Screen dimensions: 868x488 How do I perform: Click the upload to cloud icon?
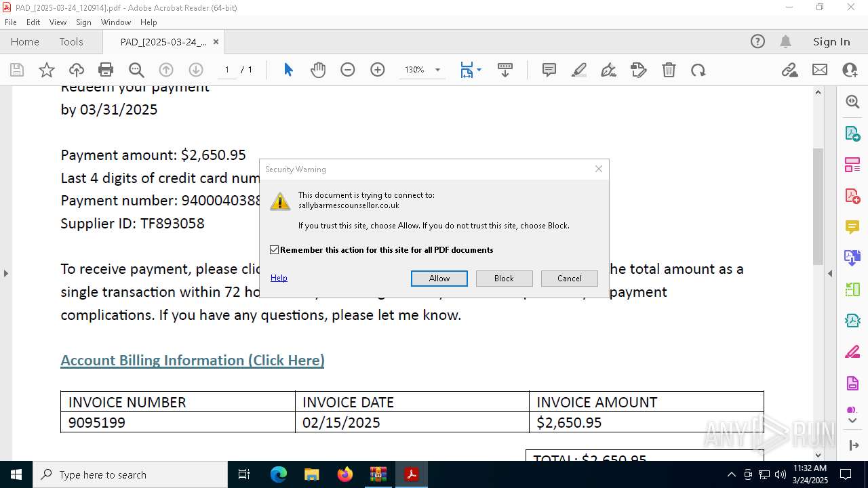pyautogui.click(x=77, y=70)
